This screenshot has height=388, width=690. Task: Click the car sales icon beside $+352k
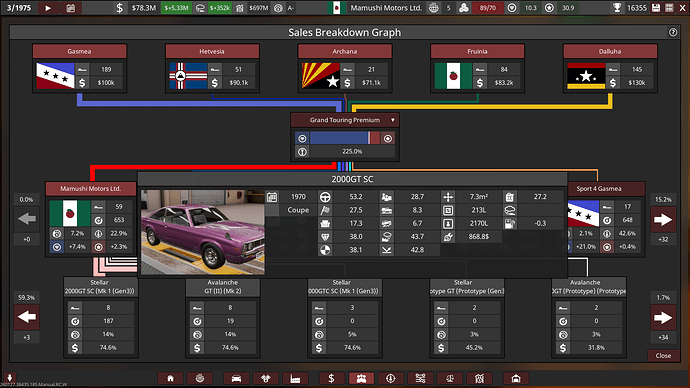[200, 8]
